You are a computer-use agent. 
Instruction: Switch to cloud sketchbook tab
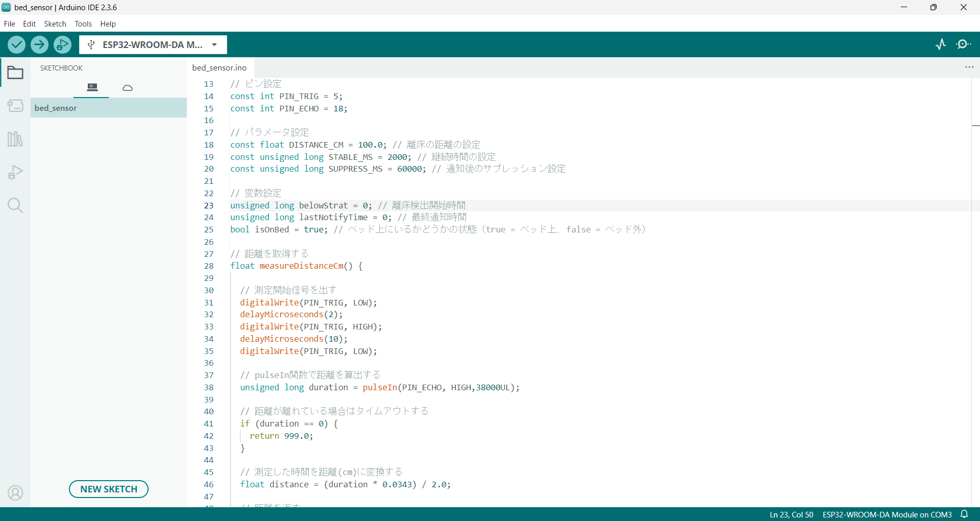coord(128,88)
